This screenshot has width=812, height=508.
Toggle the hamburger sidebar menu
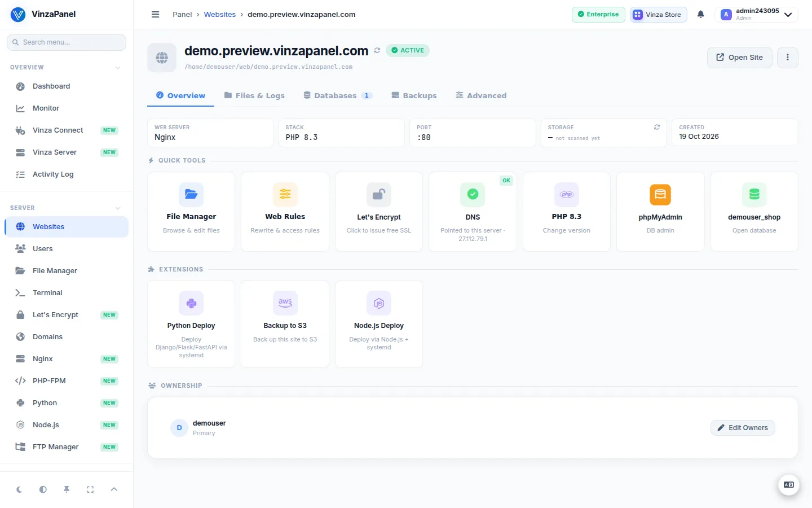(156, 15)
